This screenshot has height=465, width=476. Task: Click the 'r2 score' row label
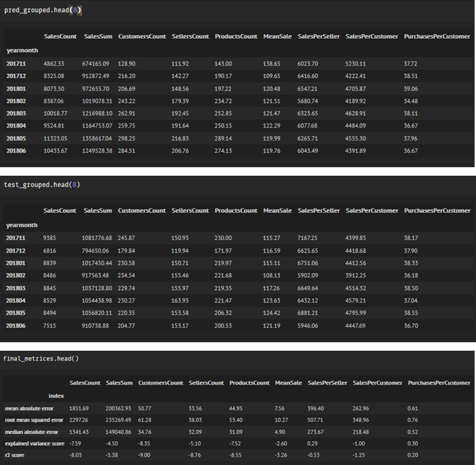point(15,455)
